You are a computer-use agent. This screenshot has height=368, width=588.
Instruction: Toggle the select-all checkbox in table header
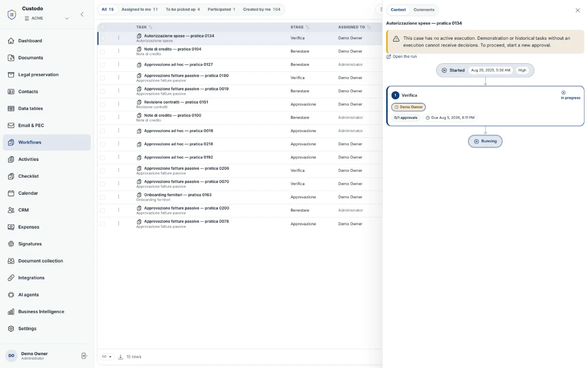[102, 27]
